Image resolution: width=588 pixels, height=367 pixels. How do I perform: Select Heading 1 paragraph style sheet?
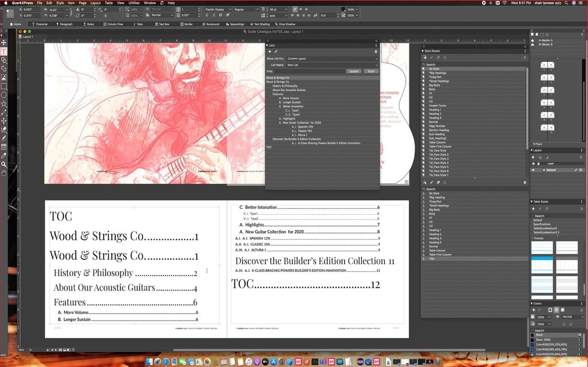435,110
